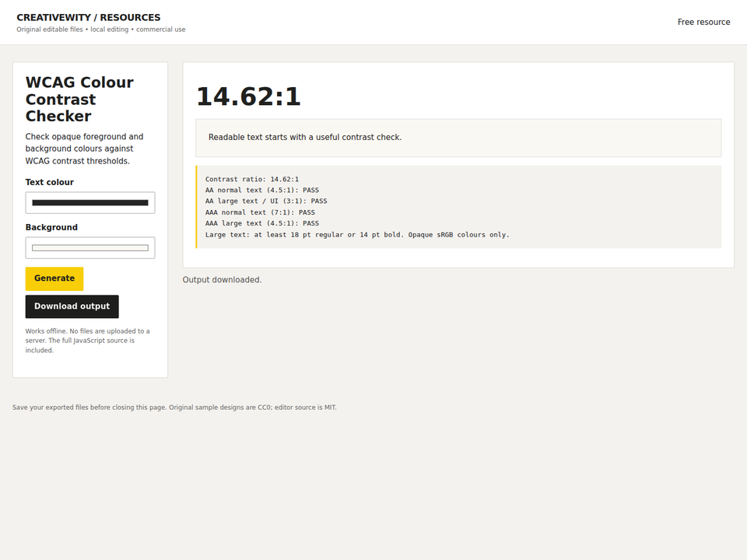This screenshot has width=747, height=560.
Task: Click the 'AAA normal text (7:1): PASS' line
Action: (x=260, y=212)
